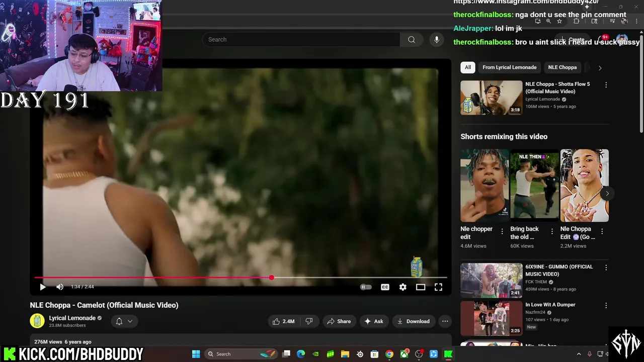Image resolution: width=644 pixels, height=362 pixels.
Task: Open the Xbox app in the taskbar
Action: 404,354
